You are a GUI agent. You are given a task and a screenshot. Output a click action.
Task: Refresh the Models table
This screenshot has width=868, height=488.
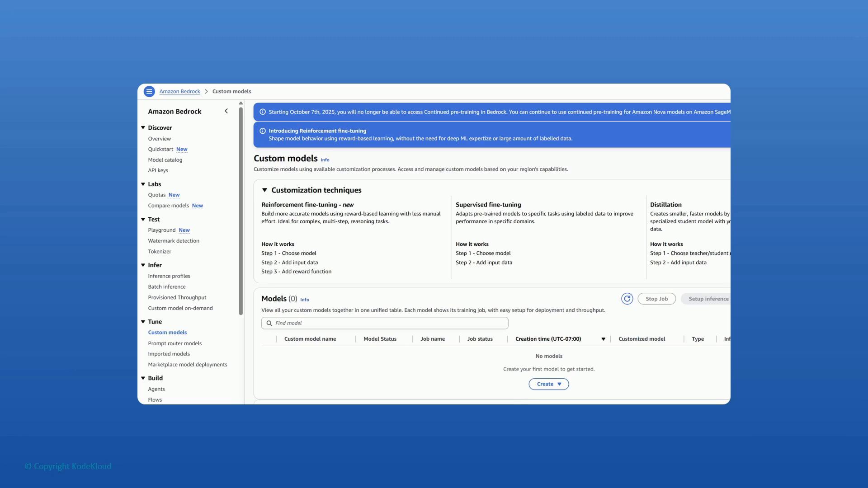point(627,299)
